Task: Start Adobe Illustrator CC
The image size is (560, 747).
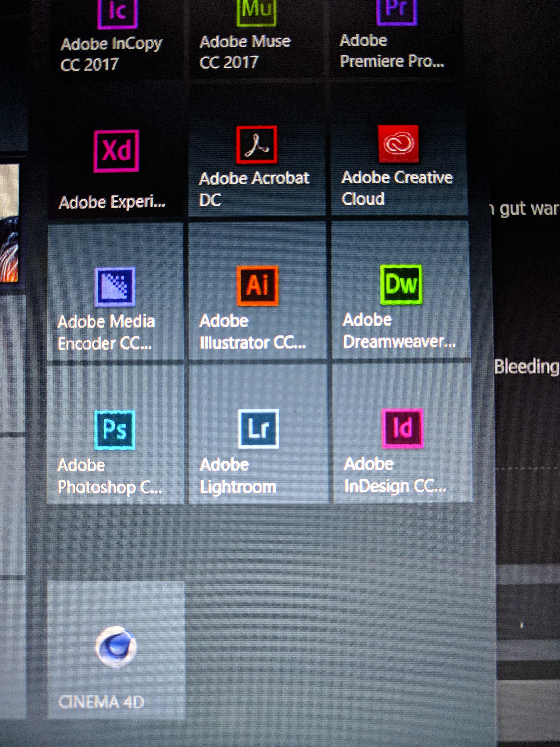Action: pos(258,286)
